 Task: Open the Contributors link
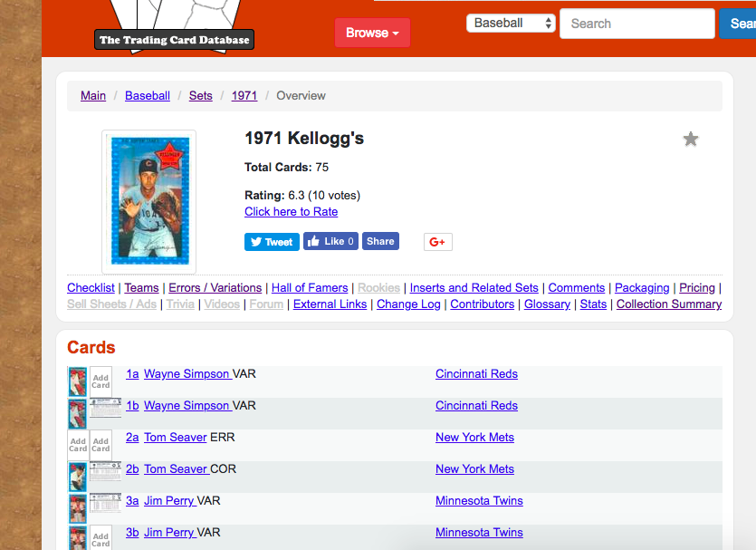(x=483, y=304)
